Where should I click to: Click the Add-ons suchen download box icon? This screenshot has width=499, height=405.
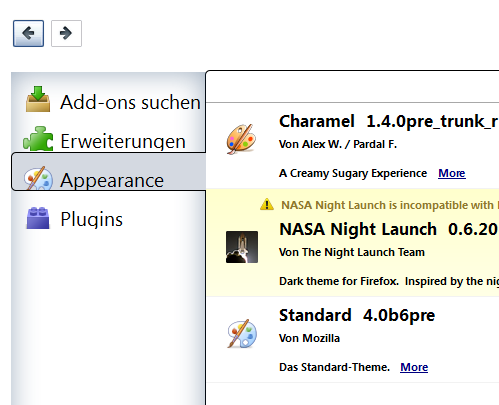[38, 99]
